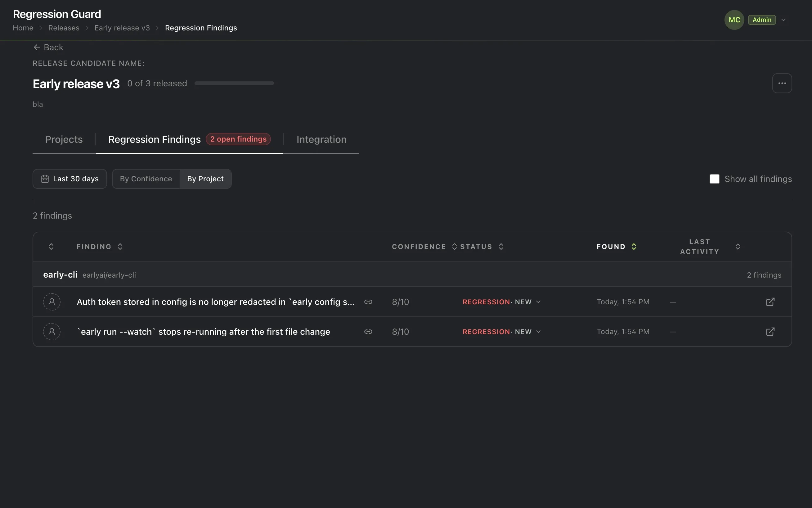
Task: Click the 2 open findings badge
Action: click(238, 139)
